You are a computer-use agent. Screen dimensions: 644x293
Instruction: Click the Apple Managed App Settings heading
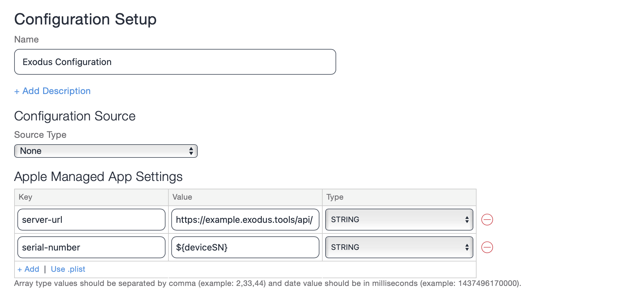click(x=98, y=177)
